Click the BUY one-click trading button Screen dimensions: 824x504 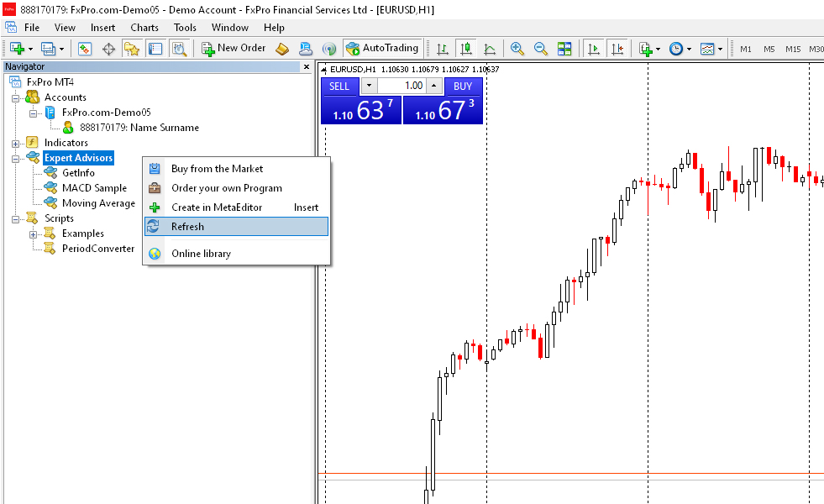463,87
